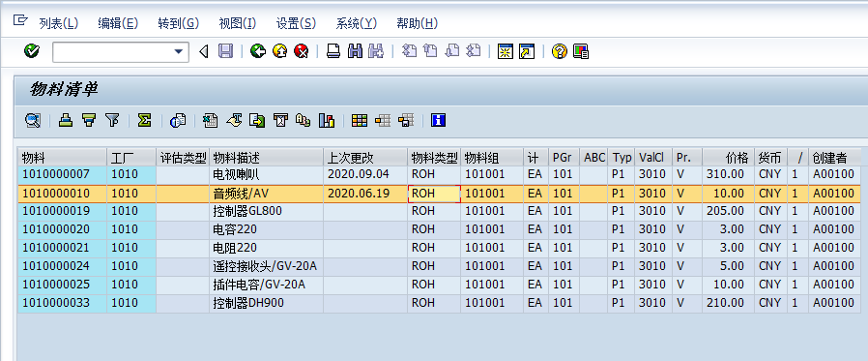Click the Create Shortcut icon

[527, 52]
